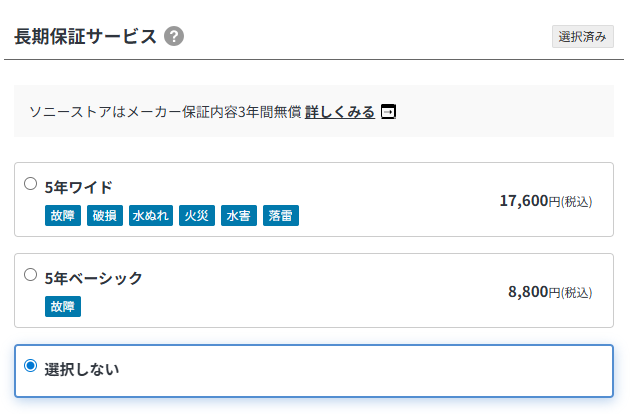Click the 故障 tag under 5年ワイド

point(63,215)
